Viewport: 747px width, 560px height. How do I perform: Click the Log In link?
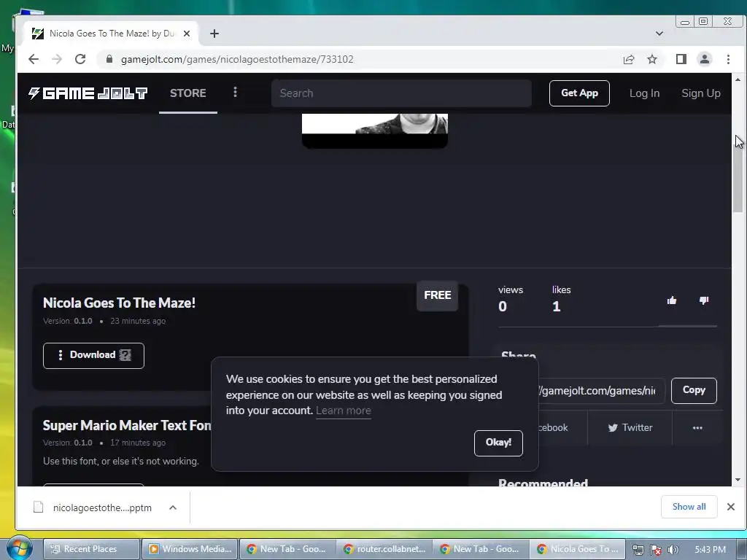point(644,93)
